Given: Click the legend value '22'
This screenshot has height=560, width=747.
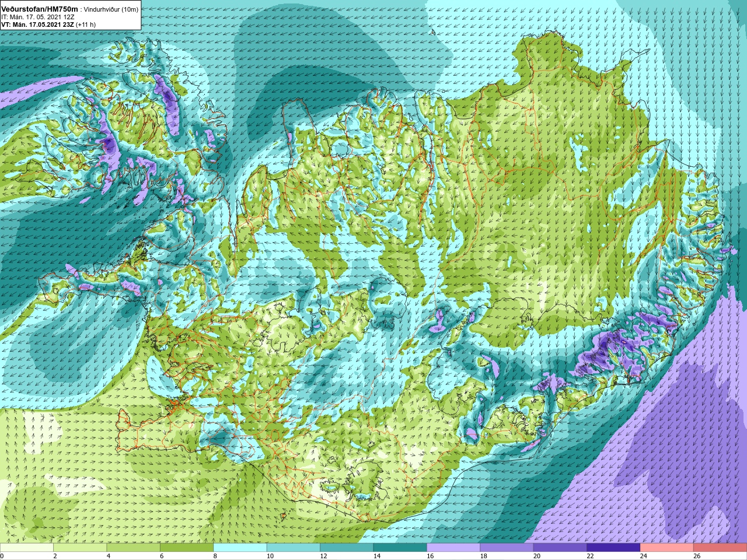Looking at the screenshot, I should 590,556.
